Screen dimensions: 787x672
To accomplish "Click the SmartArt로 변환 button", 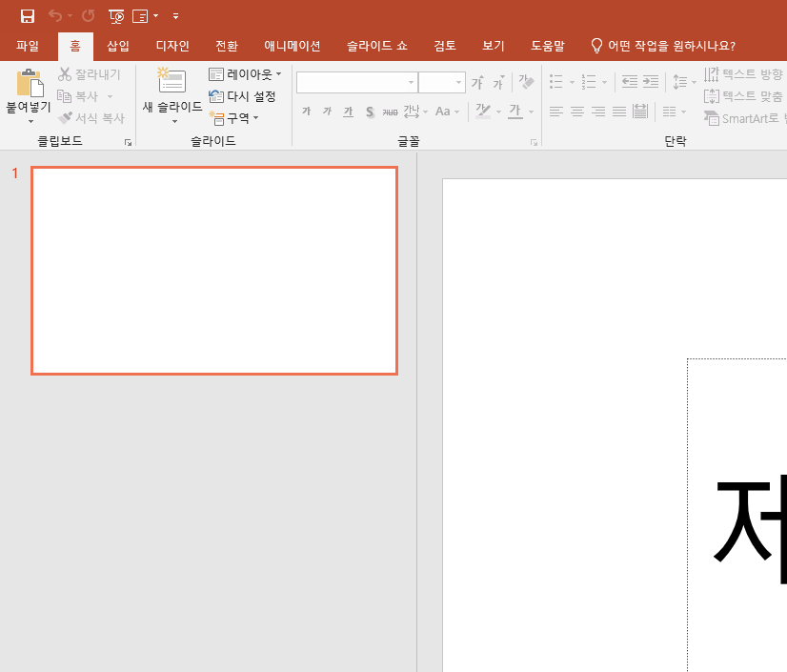I will 744,118.
